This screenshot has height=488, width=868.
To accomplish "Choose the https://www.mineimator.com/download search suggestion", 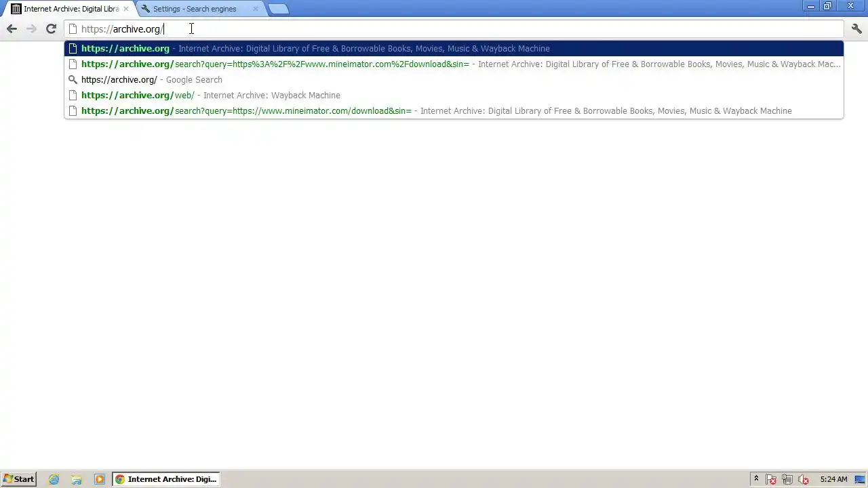I will [454, 110].
